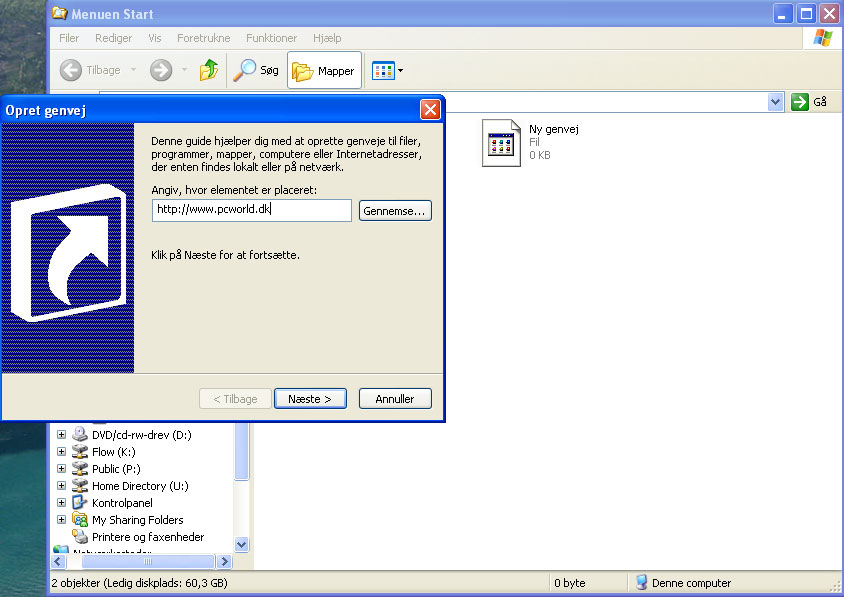The image size is (844, 597).
Task: Click the Up one folder level icon
Action: [x=209, y=70]
